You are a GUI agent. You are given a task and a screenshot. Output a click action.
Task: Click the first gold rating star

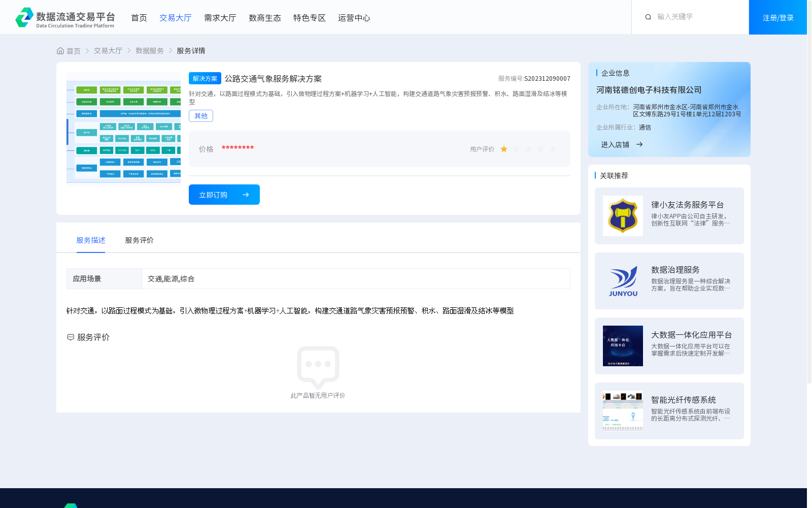coord(504,149)
